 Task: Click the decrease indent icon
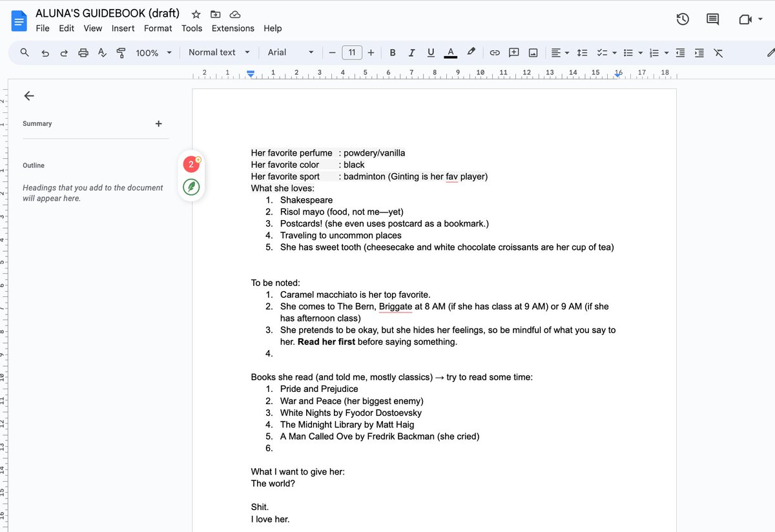pos(680,53)
